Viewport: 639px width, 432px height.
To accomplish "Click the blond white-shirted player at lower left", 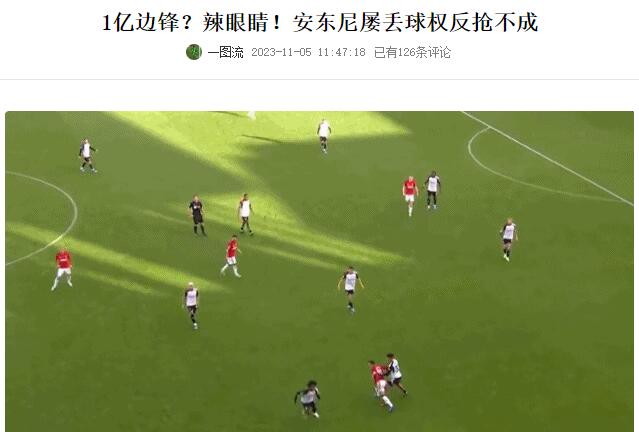I will [x=191, y=305].
